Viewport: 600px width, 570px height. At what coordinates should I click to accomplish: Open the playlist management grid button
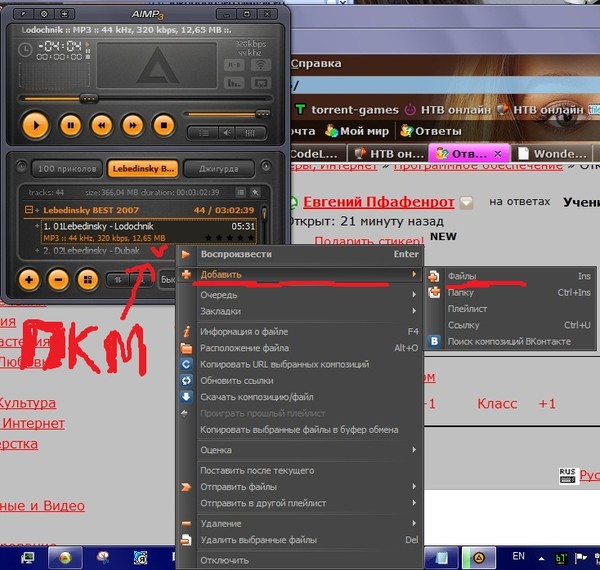pos(88,280)
